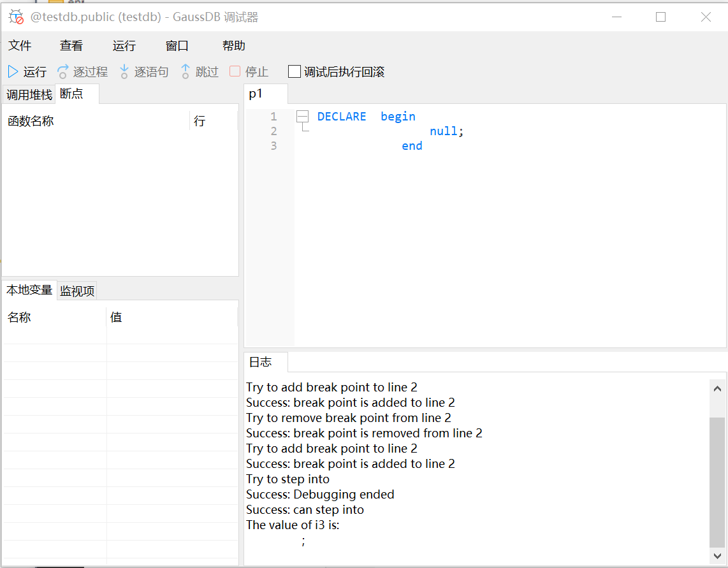The width and height of the screenshot is (728, 568).
Task: Click the Stop (停止) square icon
Action: click(x=235, y=72)
